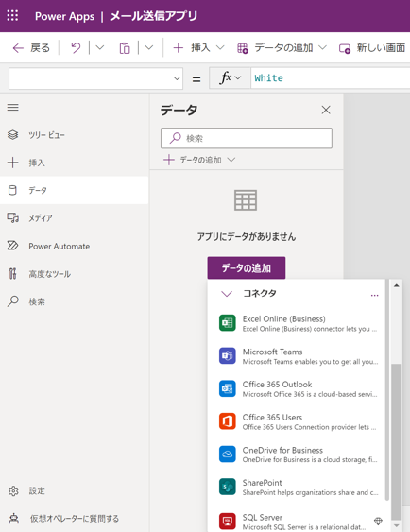Screen dimensions: 410x532
Task: Close the データ panel
Action: 326,110
